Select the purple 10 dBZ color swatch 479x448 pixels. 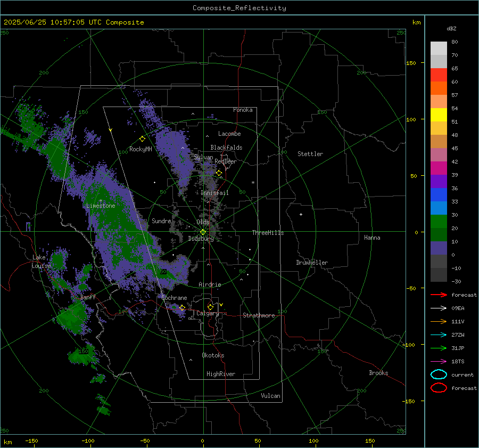click(x=439, y=248)
